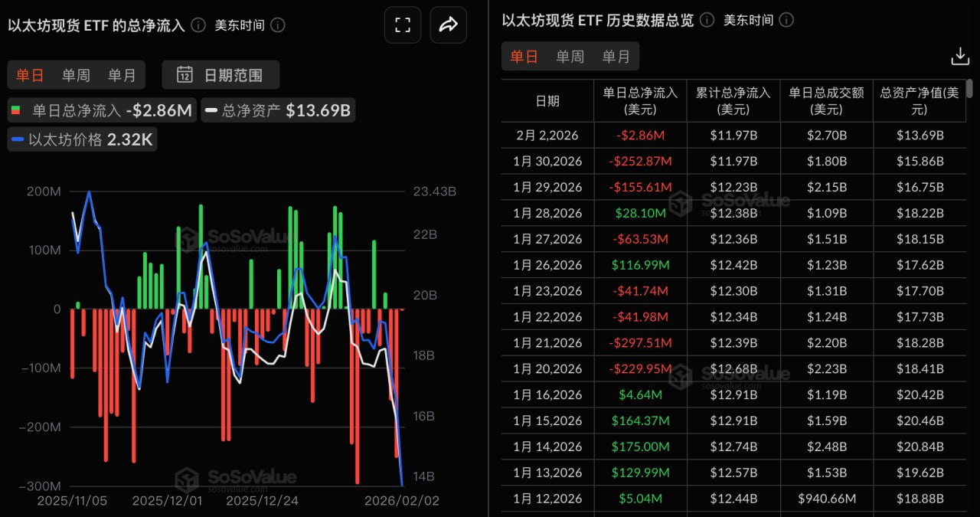This screenshot has height=517, width=980.
Task: Click the 单日总净流入 column header
Action: (x=640, y=100)
